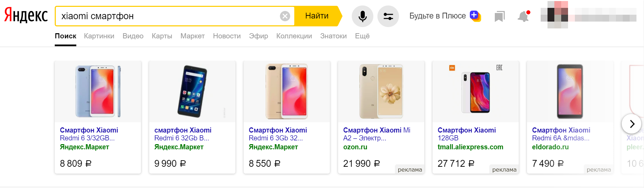Start voice search with the microphone
This screenshot has height=188, width=644.
[362, 16]
